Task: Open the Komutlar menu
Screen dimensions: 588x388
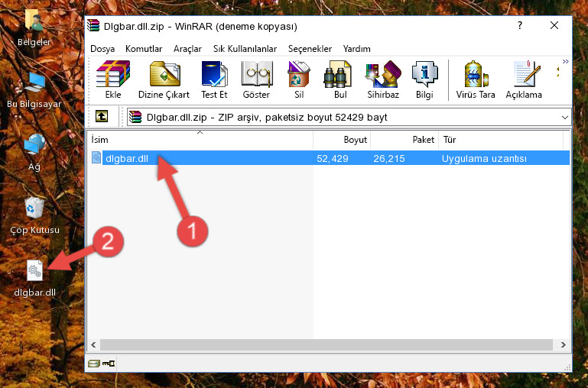Action: pos(144,49)
